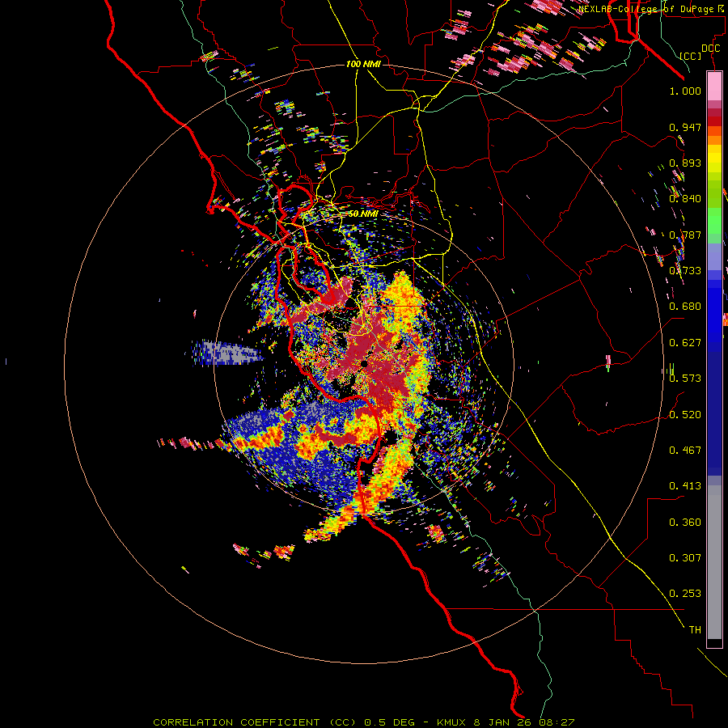This screenshot has height=728, width=728.
Task: Click the Correlation Coefficient KMUX caption text
Action: click(363, 722)
